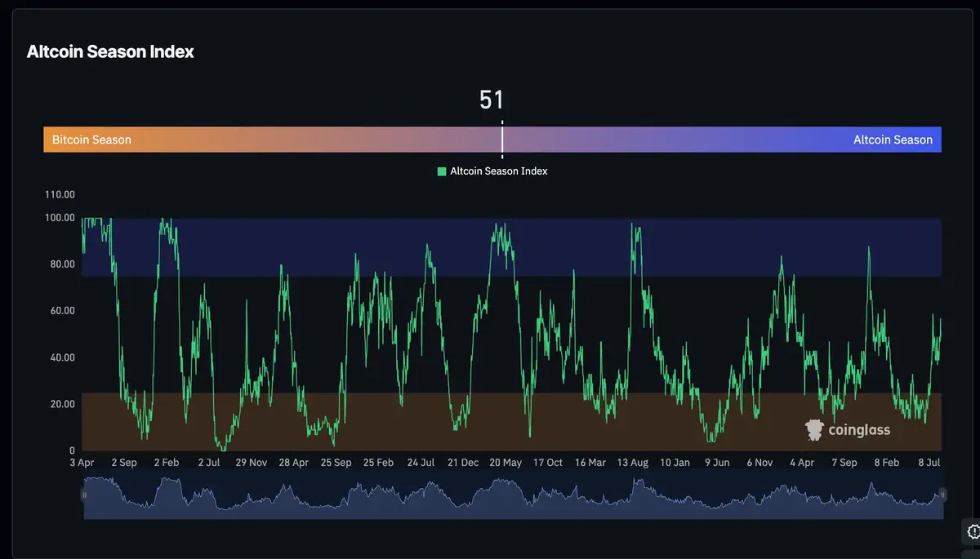Click the green legend square beside Altcoin Season Index

[441, 171]
